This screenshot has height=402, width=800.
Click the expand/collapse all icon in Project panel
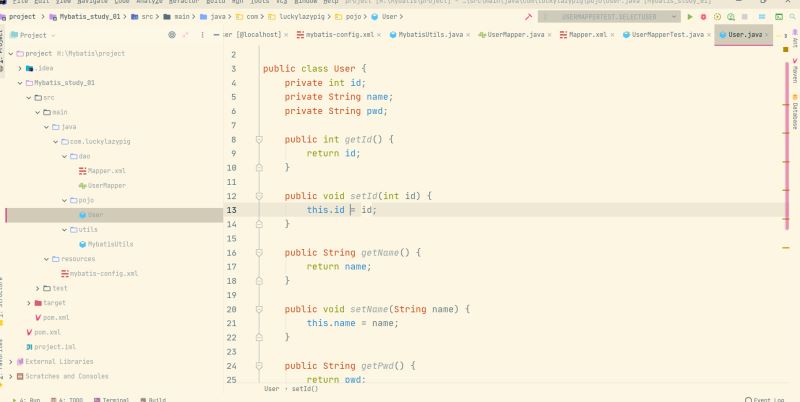(185, 35)
